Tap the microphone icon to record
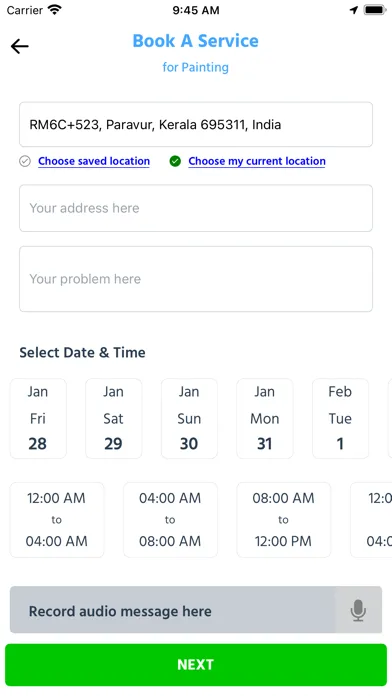 (358, 610)
